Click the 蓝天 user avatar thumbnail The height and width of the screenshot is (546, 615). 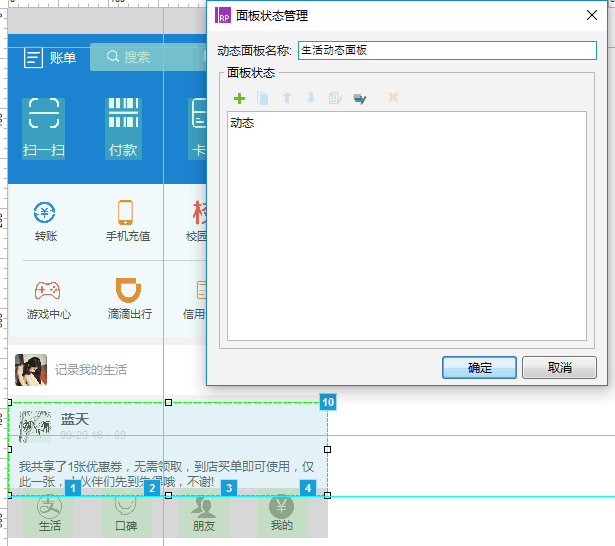[35, 427]
